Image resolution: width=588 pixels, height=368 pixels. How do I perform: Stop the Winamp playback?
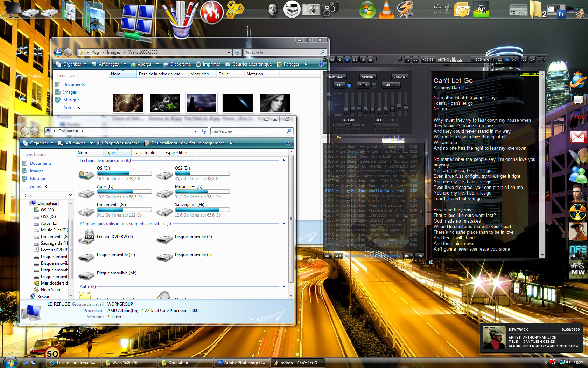(339, 59)
